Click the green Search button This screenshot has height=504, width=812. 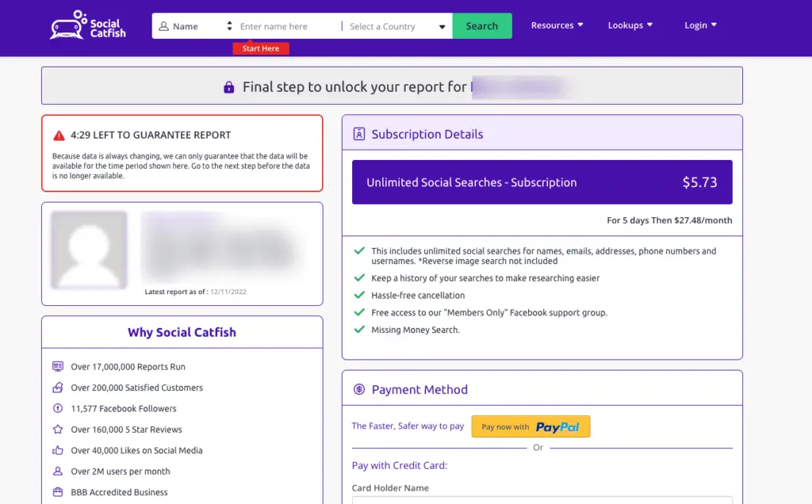[x=482, y=26]
